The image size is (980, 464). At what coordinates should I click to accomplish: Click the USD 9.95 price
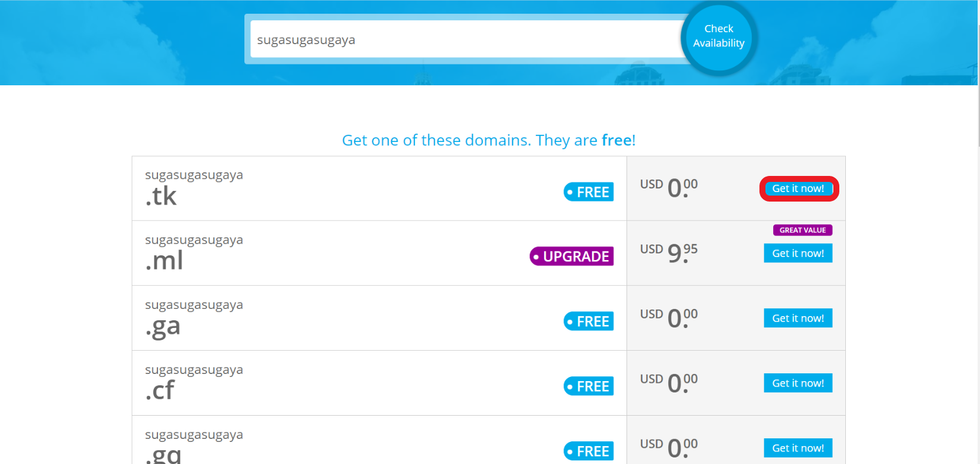[x=669, y=252]
